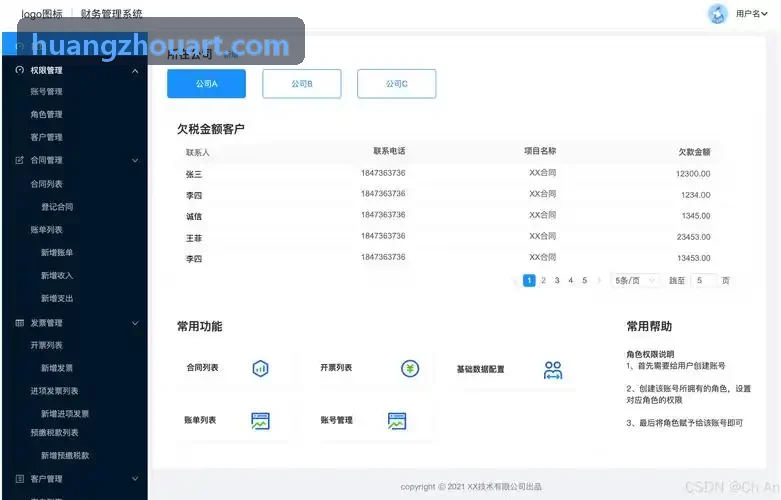Click the 权限管理 sidebar icon
Screen dimensions: 781x500
[19, 70]
